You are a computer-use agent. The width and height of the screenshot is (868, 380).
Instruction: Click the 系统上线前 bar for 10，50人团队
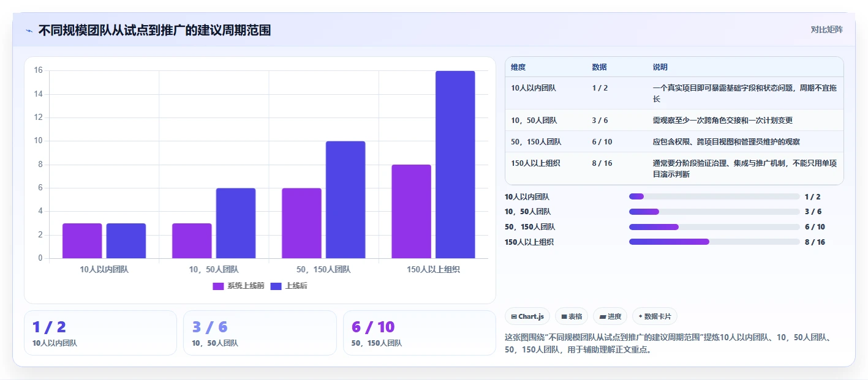192,241
